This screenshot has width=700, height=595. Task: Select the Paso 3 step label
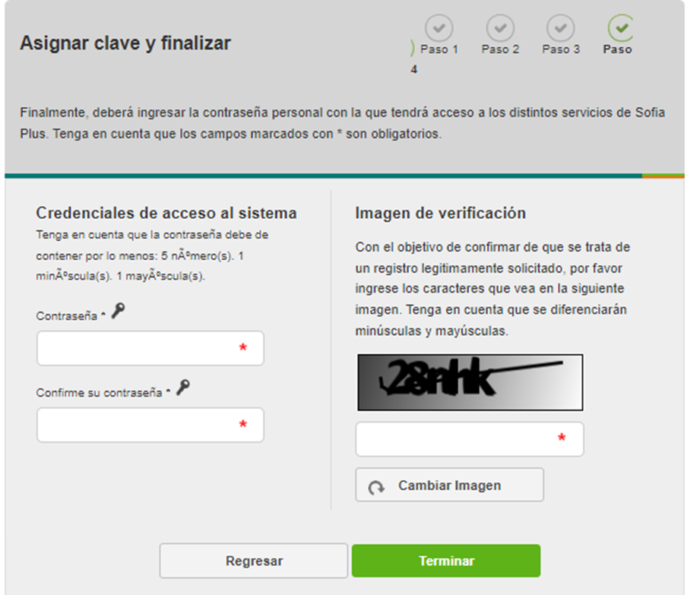[561, 49]
